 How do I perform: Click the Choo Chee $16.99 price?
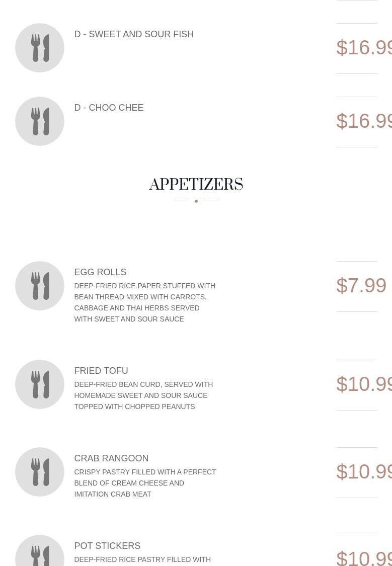coord(364,121)
